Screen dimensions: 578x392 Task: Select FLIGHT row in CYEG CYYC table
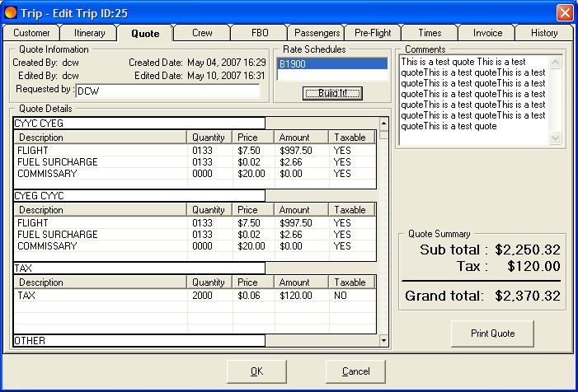point(195,223)
